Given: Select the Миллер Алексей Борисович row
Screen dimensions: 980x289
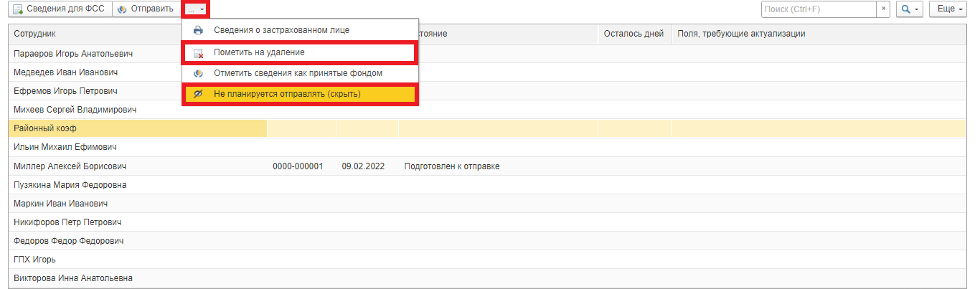Looking at the screenshot, I should tap(70, 166).
